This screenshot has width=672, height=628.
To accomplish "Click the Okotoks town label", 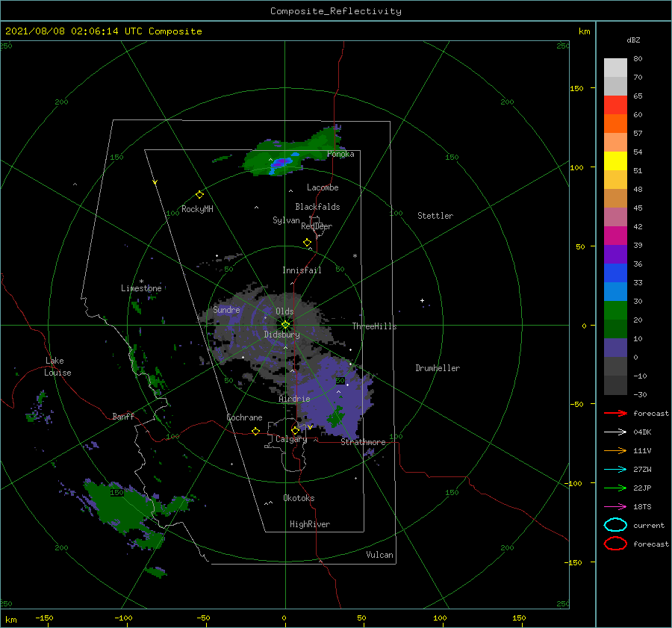I will pos(299,498).
